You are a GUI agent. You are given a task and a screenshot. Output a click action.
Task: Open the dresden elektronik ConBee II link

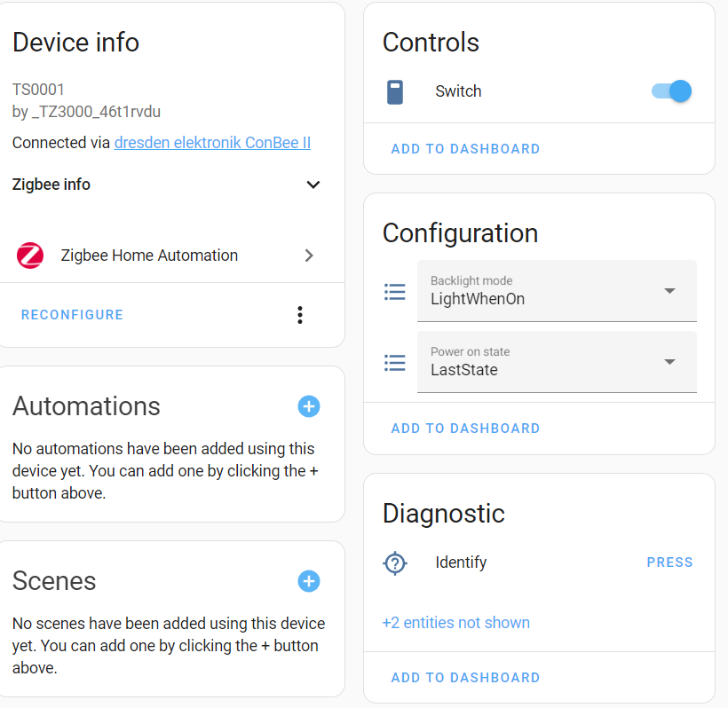point(211,143)
